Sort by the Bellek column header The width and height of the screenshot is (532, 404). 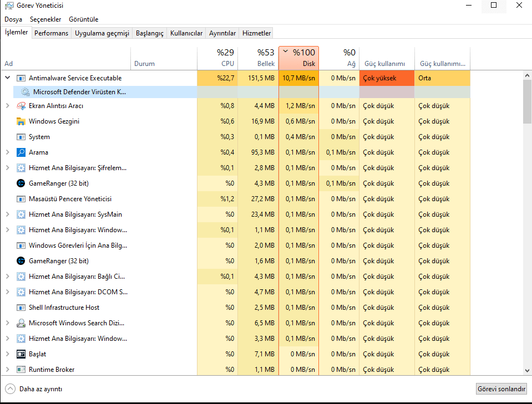coord(258,58)
